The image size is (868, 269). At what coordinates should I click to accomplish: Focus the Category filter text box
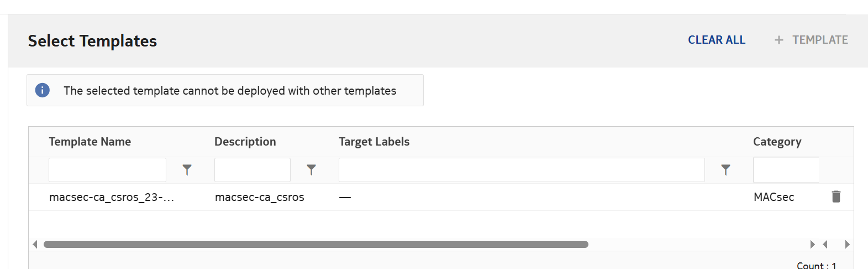point(786,170)
